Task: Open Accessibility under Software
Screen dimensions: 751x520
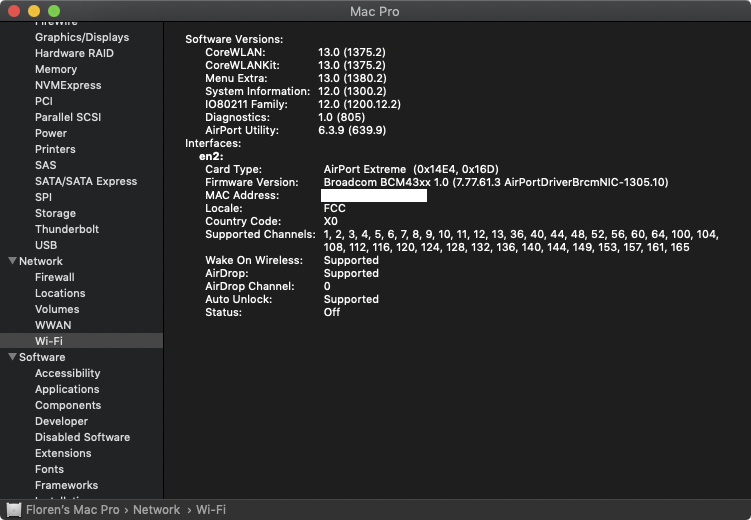Action: 68,373
